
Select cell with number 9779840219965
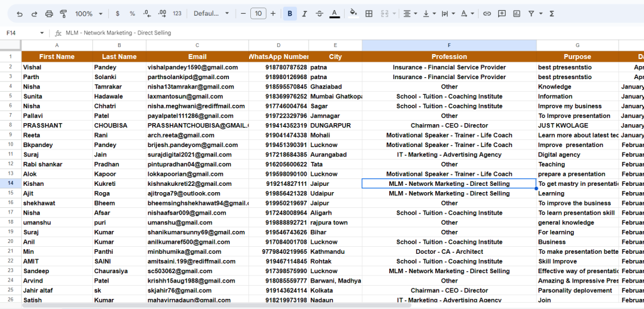[279, 252]
